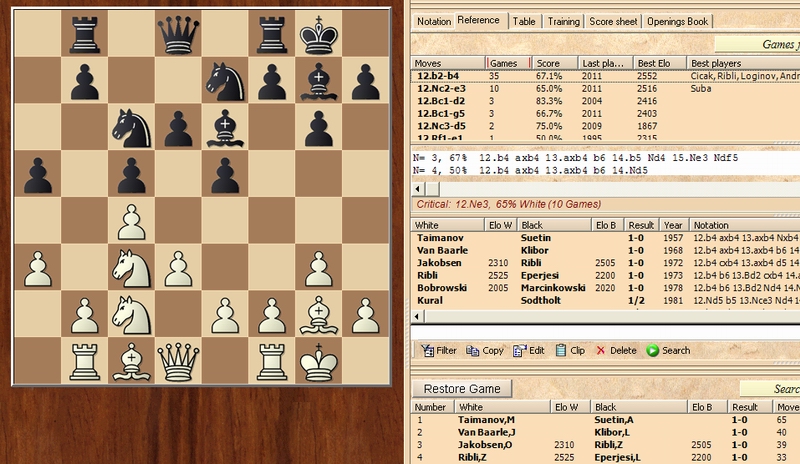Click the Copy icon in games toolbar
Image resolution: width=800 pixels, height=464 pixels.
pyautogui.click(x=474, y=350)
